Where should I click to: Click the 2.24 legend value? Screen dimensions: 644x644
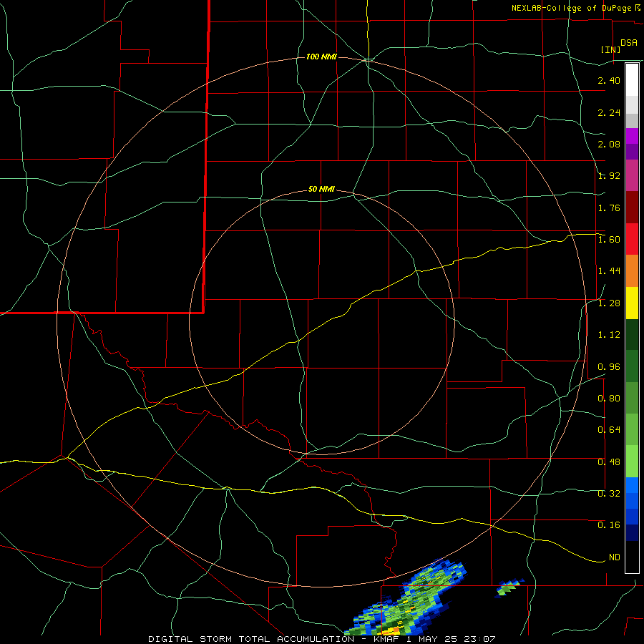(x=609, y=112)
